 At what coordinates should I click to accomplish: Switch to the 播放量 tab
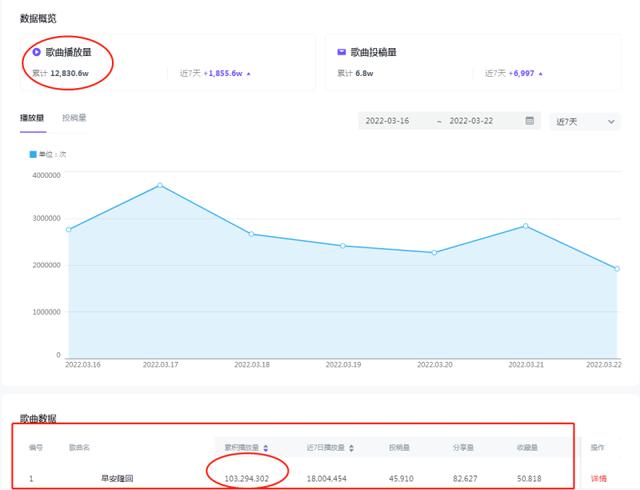34,118
